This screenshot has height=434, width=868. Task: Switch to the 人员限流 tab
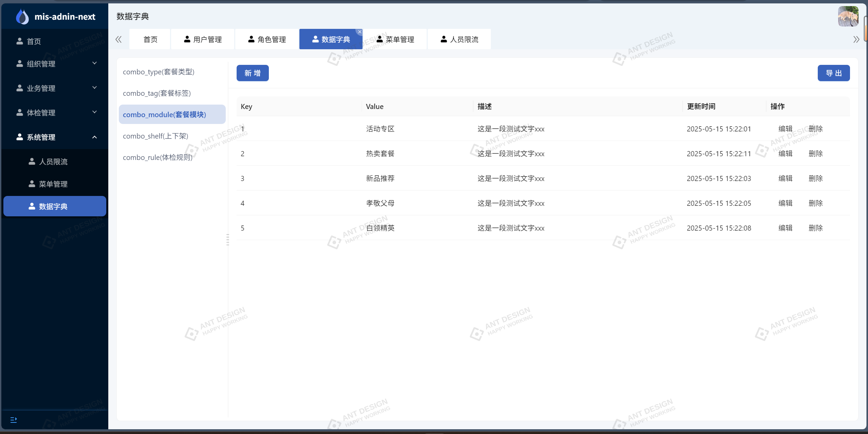459,39
